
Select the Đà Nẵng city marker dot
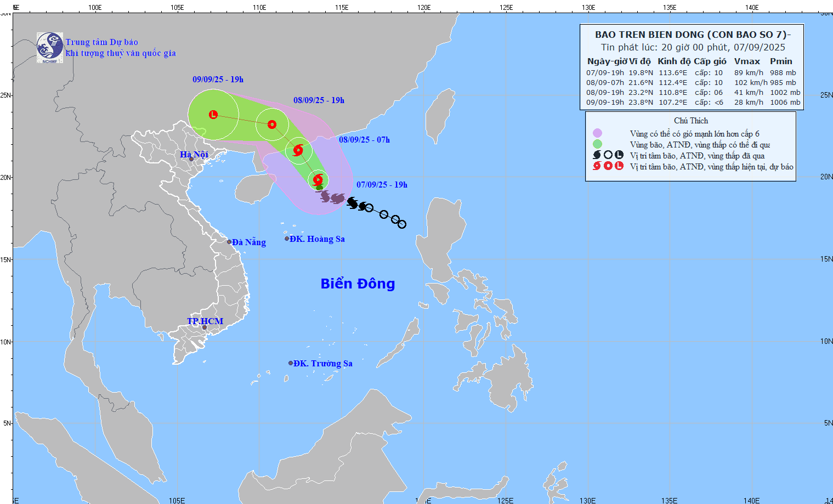pos(229,242)
